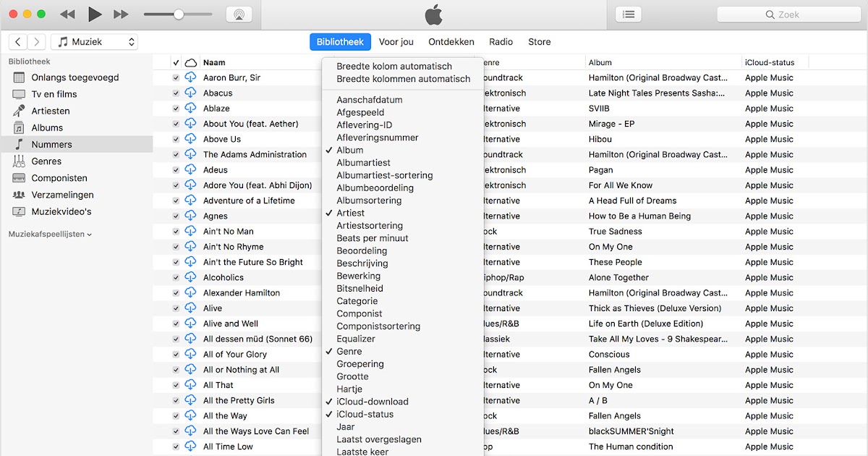
Task: Adjust the volume slider knob
Action: (179, 14)
